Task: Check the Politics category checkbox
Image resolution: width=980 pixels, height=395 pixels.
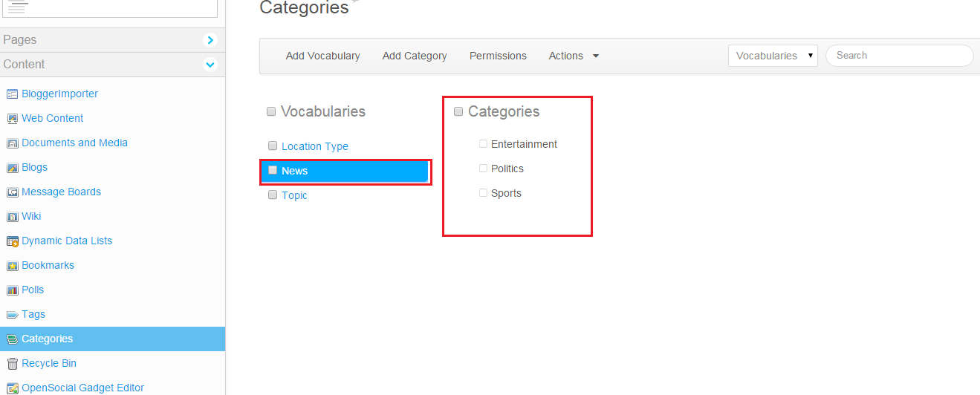Action: [483, 169]
